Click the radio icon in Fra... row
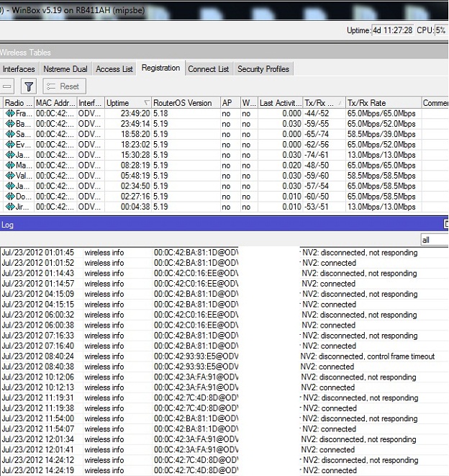 10,114
